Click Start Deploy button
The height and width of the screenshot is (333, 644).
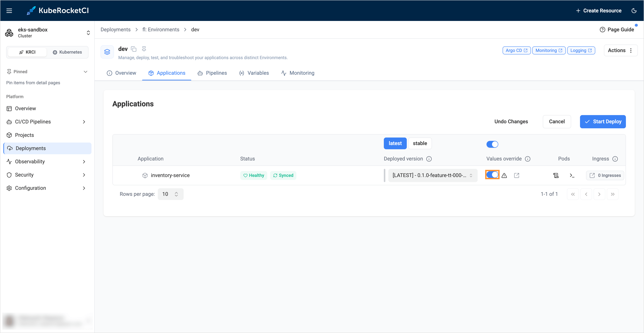pyautogui.click(x=603, y=121)
